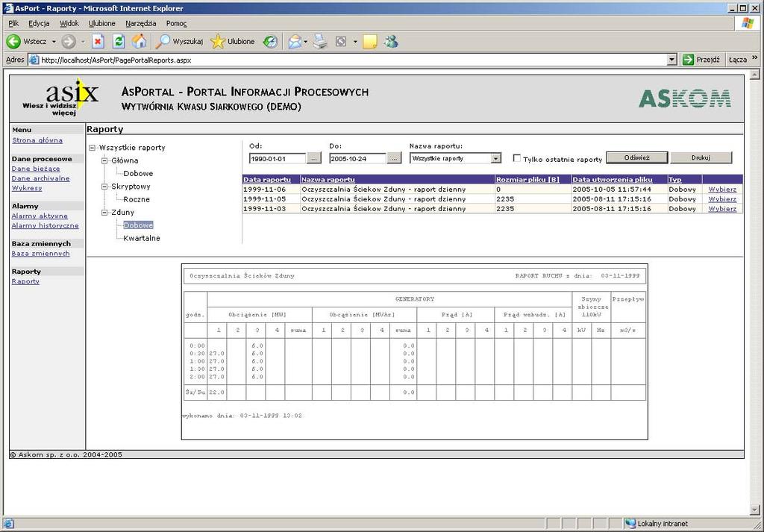The width and height of the screenshot is (764, 532).
Task: Click page scrollbar up arrow
Action: pos(755,75)
